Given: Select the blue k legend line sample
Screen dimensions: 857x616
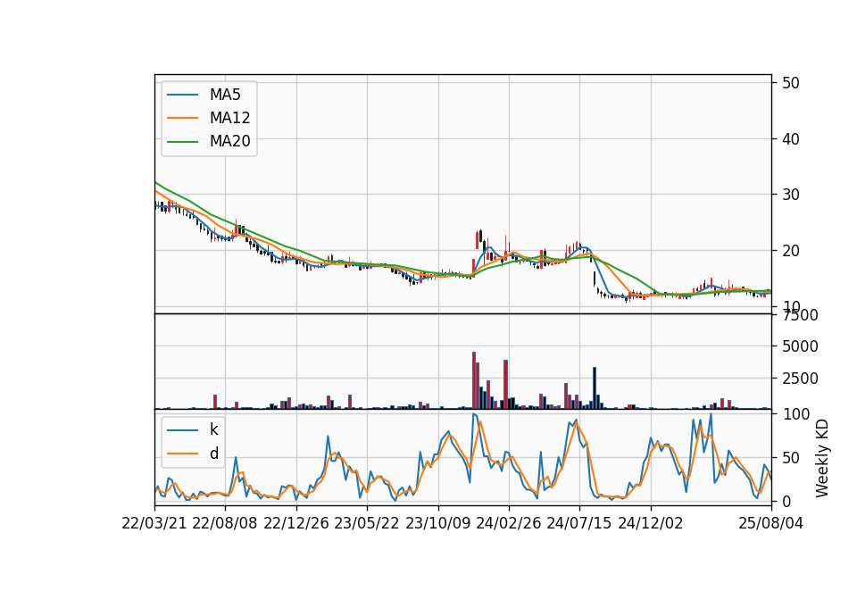Looking at the screenshot, I should (x=182, y=430).
